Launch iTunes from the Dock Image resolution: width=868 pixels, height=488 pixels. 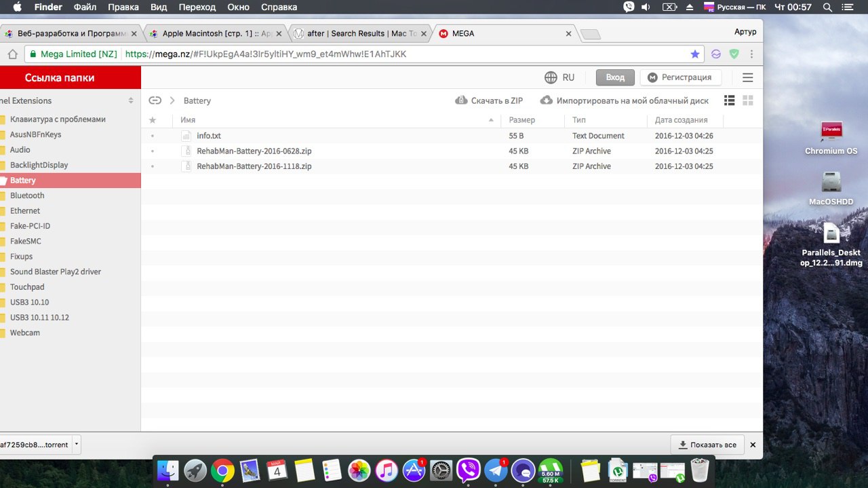[386, 470]
